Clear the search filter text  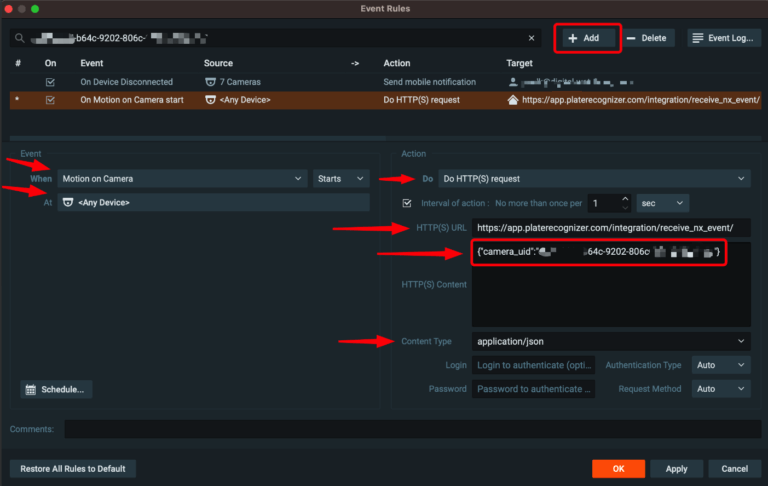click(x=531, y=38)
